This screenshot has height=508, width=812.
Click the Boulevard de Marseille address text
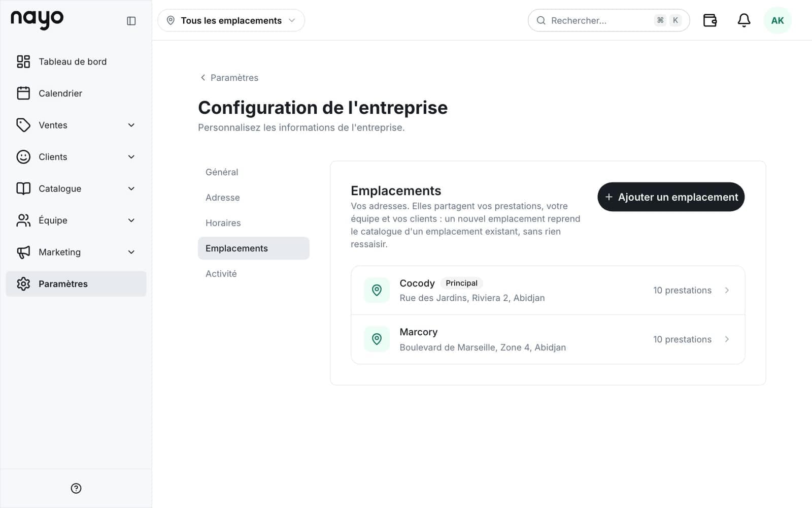[483, 347]
